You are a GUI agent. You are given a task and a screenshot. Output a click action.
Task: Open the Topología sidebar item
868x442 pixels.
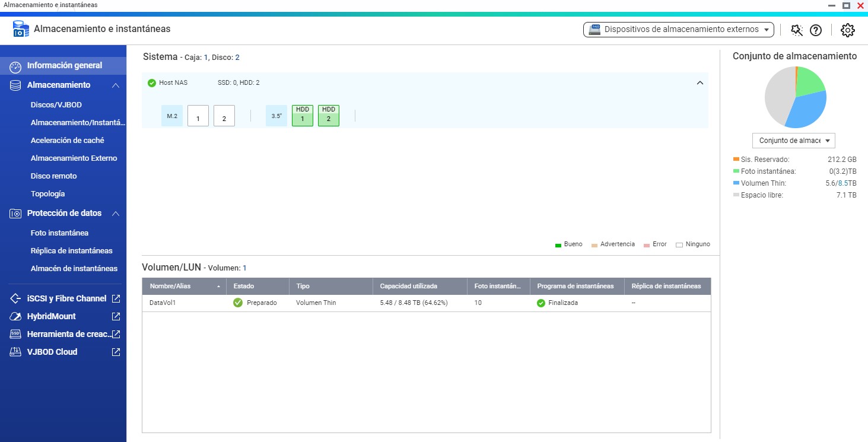(48, 194)
